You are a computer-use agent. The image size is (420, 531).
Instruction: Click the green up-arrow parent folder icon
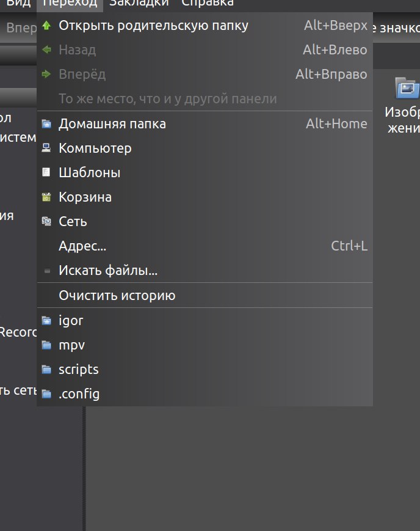46,26
